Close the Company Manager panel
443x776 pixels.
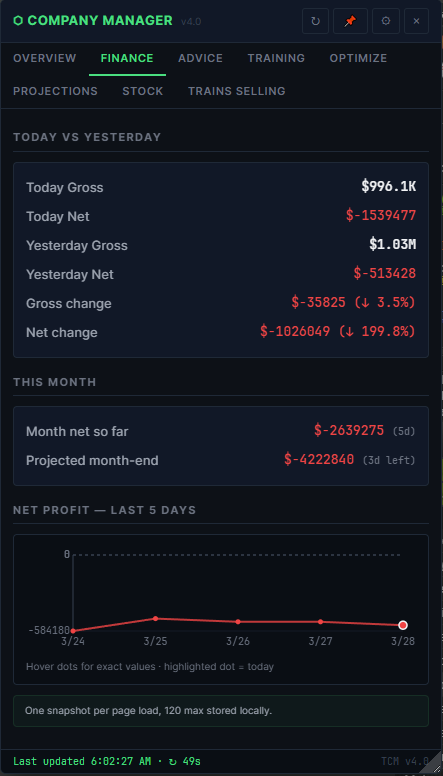pos(416,21)
